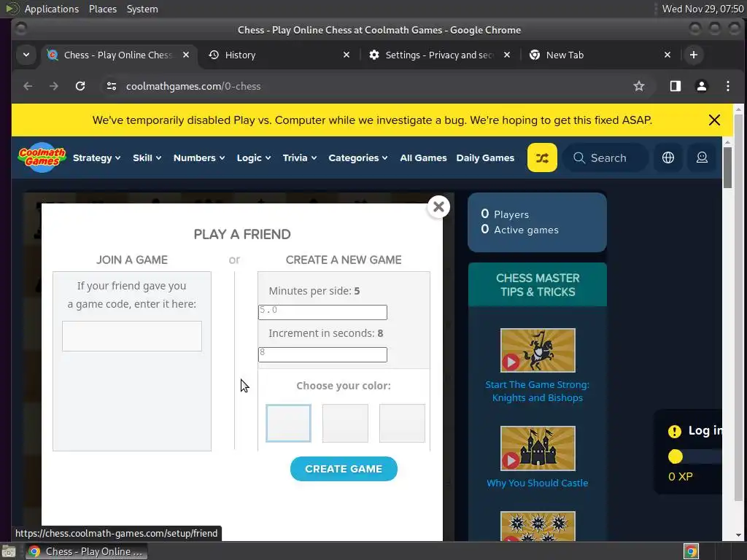Open the tab search dropdown arrow

tap(26, 55)
